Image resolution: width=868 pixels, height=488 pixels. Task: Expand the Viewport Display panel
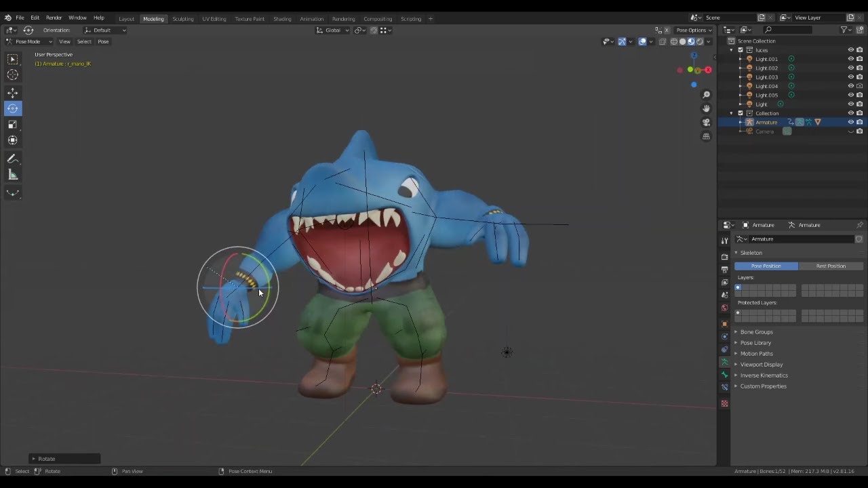[761, 365]
